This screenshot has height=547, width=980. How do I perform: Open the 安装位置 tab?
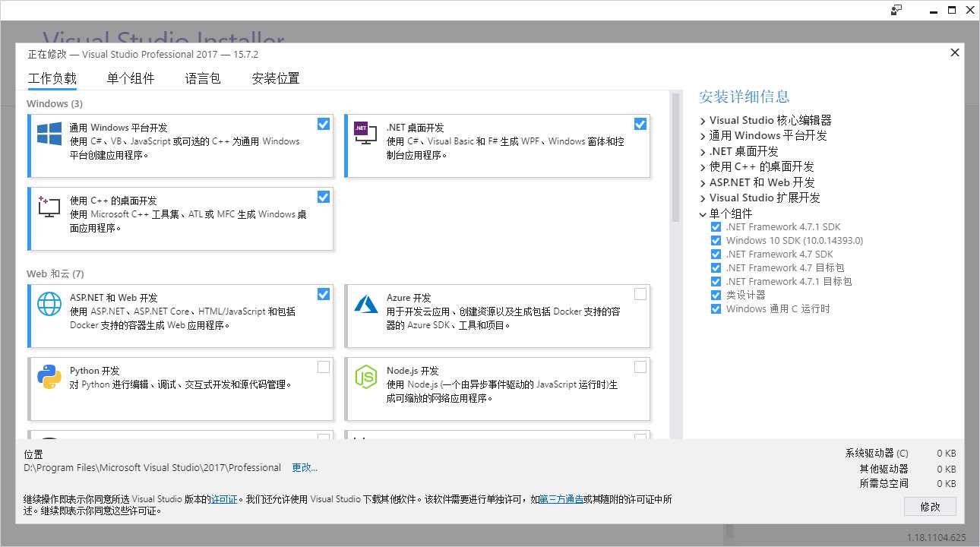click(x=276, y=78)
